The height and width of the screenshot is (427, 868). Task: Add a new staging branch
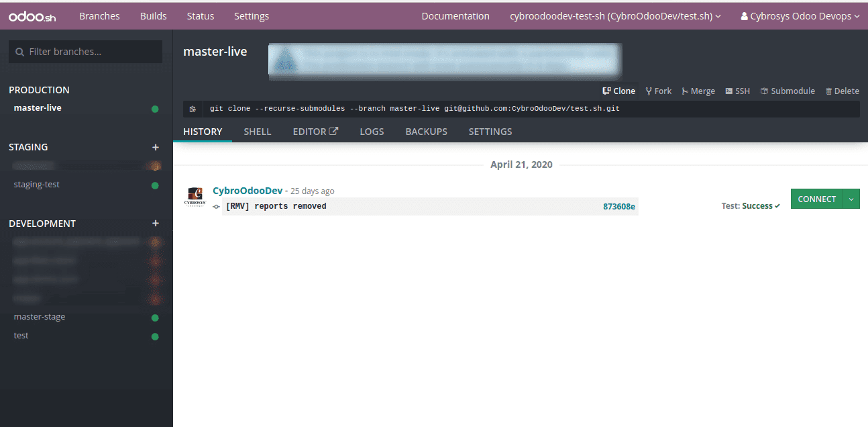point(156,147)
